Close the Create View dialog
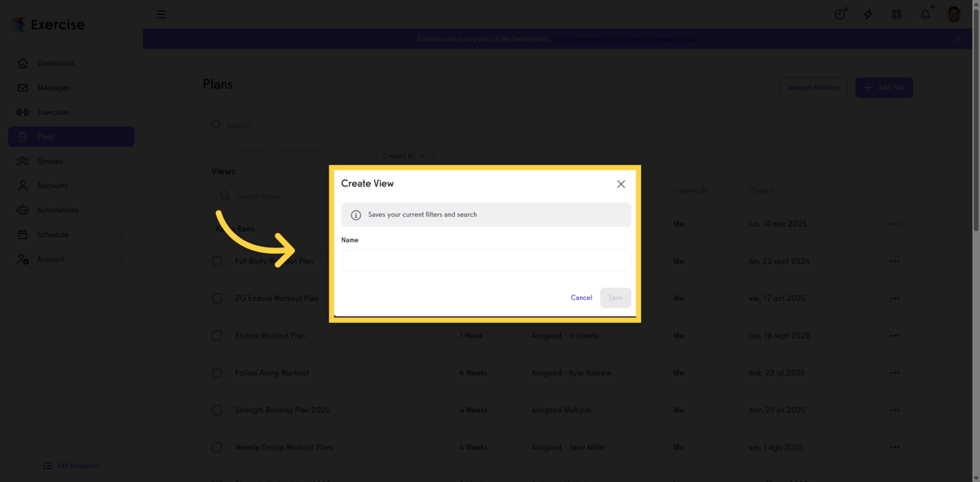Image resolution: width=980 pixels, height=482 pixels. tap(621, 184)
